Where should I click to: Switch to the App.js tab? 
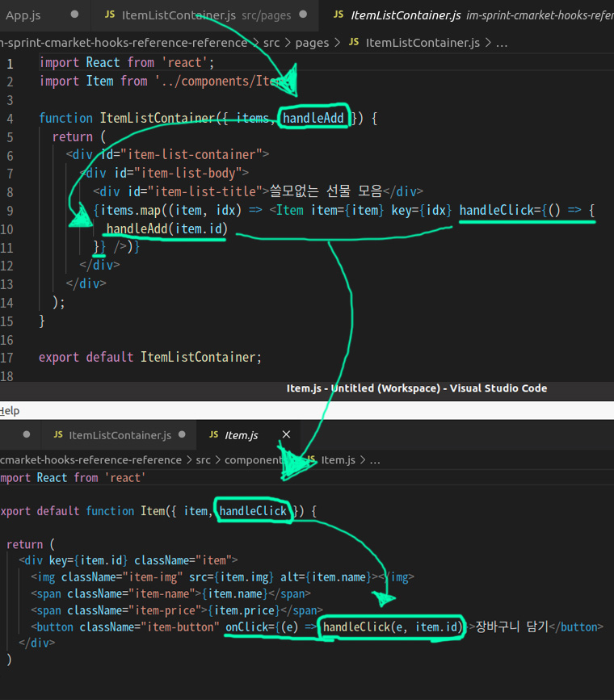click(23, 15)
